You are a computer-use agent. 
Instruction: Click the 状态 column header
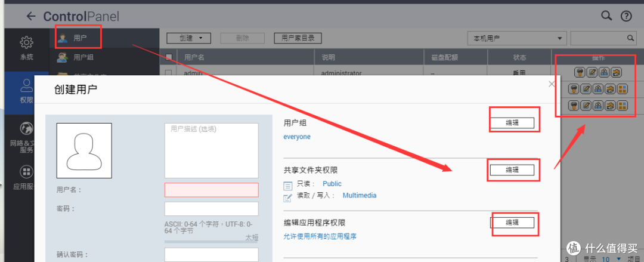click(519, 57)
